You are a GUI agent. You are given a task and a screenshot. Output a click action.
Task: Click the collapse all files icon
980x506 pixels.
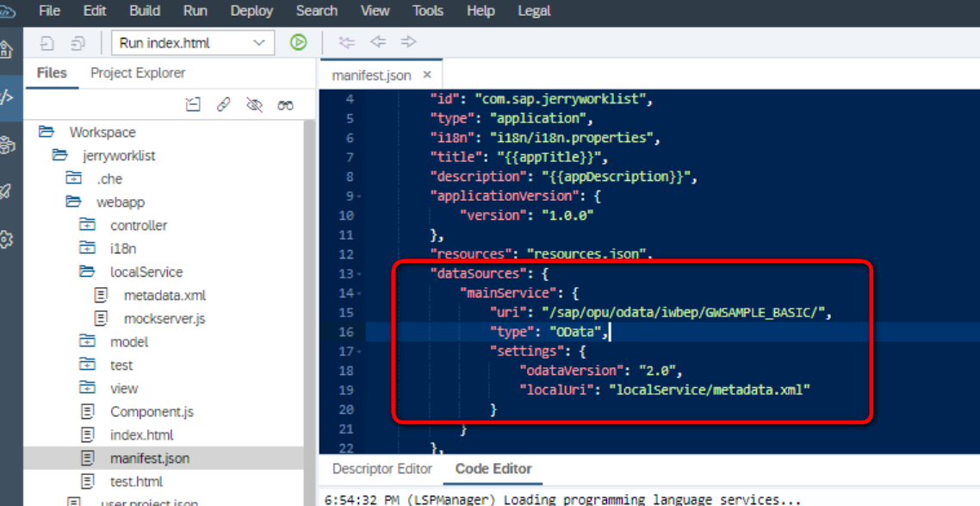click(193, 104)
